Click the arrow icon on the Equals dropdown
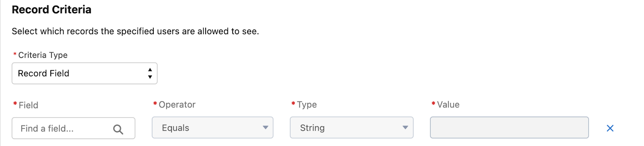644x146 pixels. click(x=265, y=127)
